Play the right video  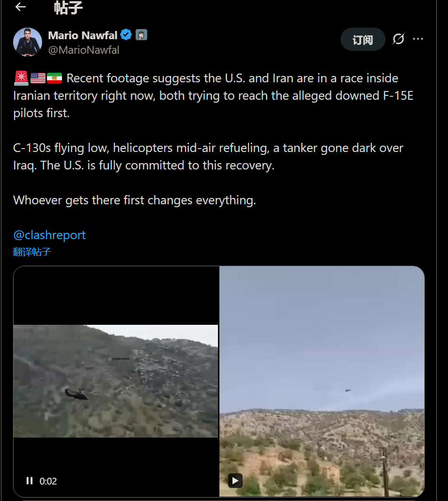point(235,480)
